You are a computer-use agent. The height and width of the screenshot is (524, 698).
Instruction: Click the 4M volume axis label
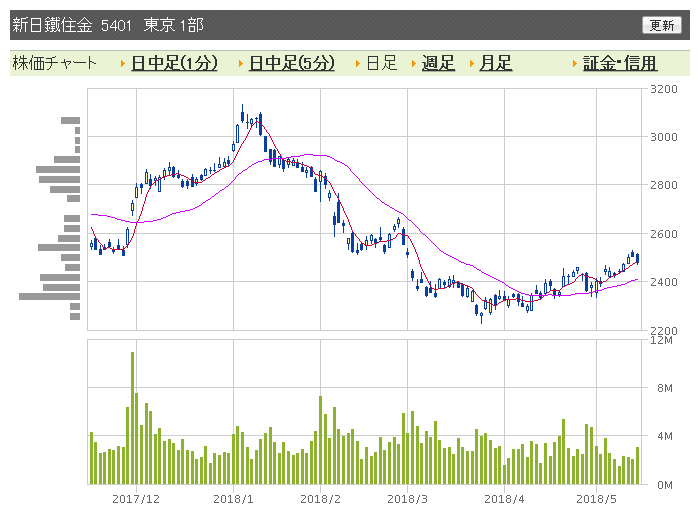(x=665, y=436)
